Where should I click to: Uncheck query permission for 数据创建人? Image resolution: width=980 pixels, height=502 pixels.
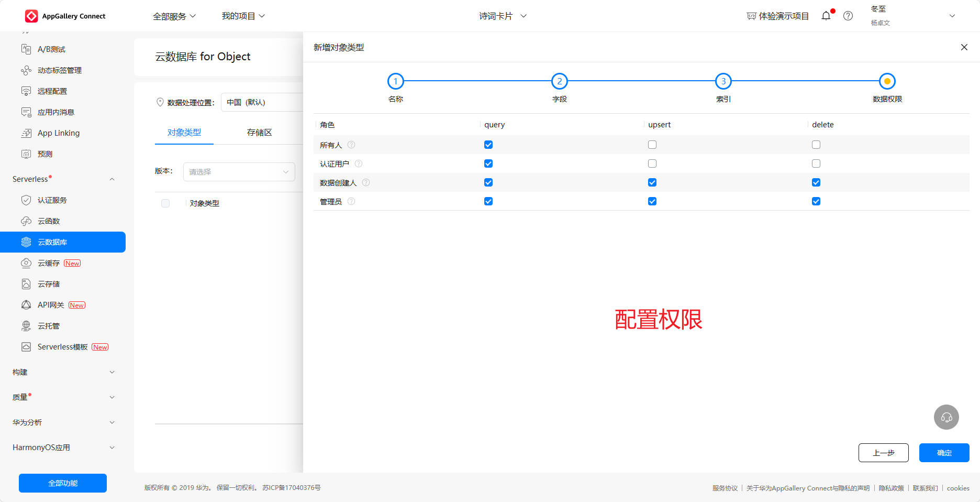488,182
